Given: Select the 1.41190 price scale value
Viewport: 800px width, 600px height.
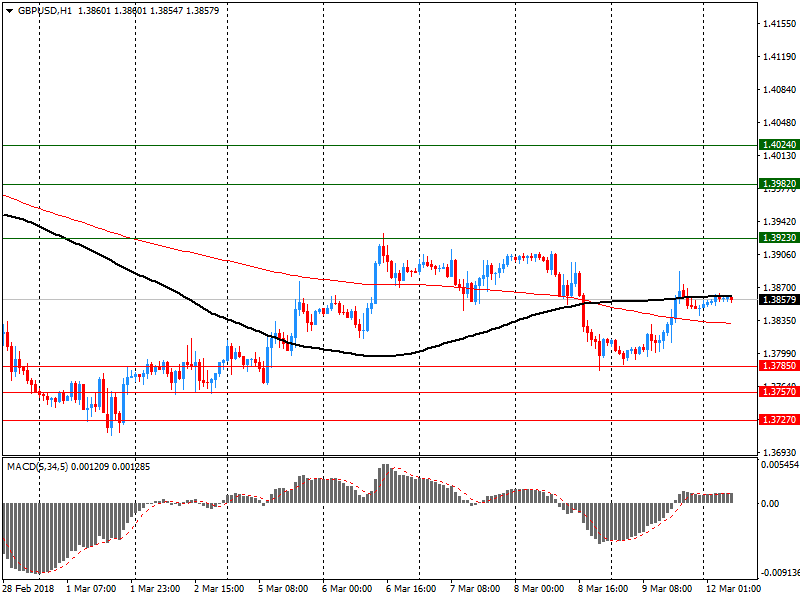Looking at the screenshot, I should click(x=780, y=57).
